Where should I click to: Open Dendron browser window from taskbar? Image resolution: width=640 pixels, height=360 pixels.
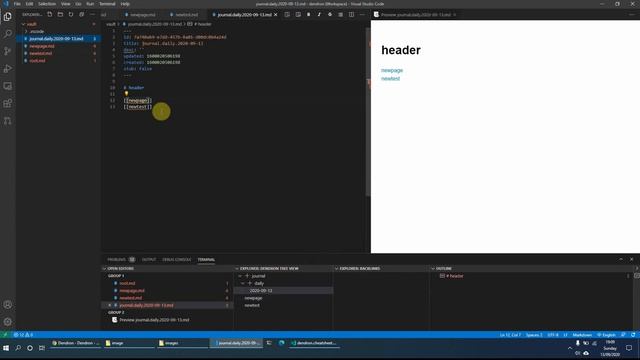pos(76,343)
